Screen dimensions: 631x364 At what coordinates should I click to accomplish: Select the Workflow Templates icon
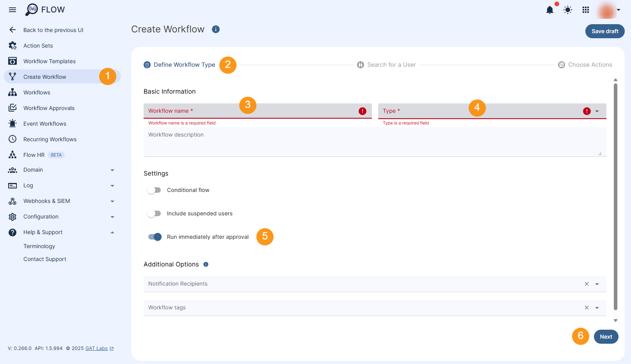[12, 61]
